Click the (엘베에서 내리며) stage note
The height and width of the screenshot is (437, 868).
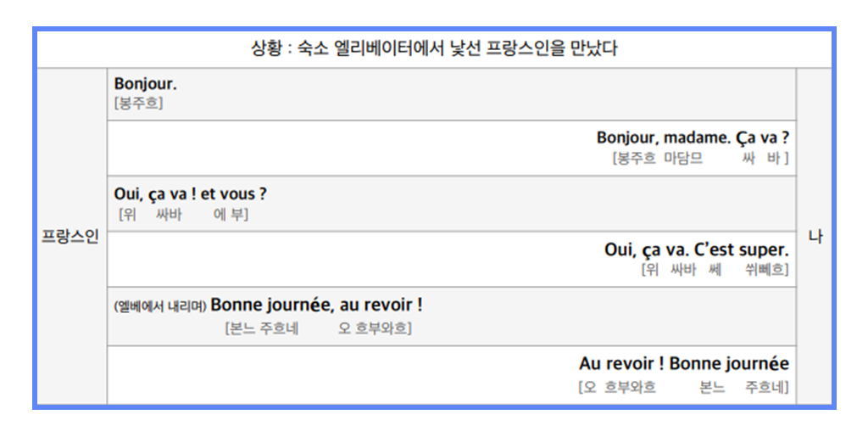point(159,305)
